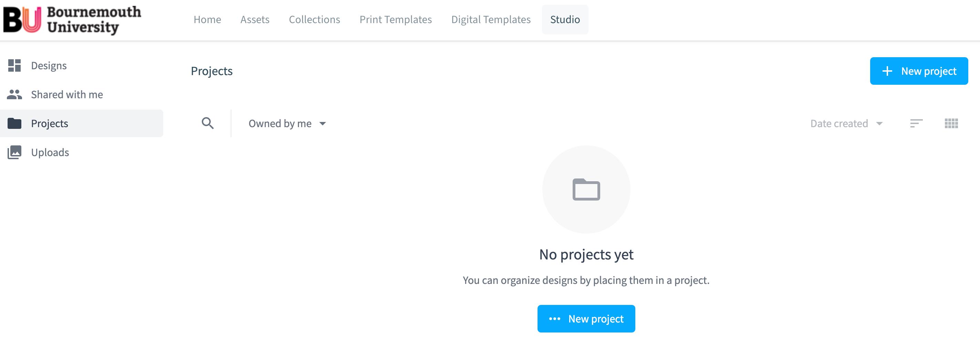Open the Assets tab
The width and height of the screenshot is (980, 338).
tap(255, 19)
